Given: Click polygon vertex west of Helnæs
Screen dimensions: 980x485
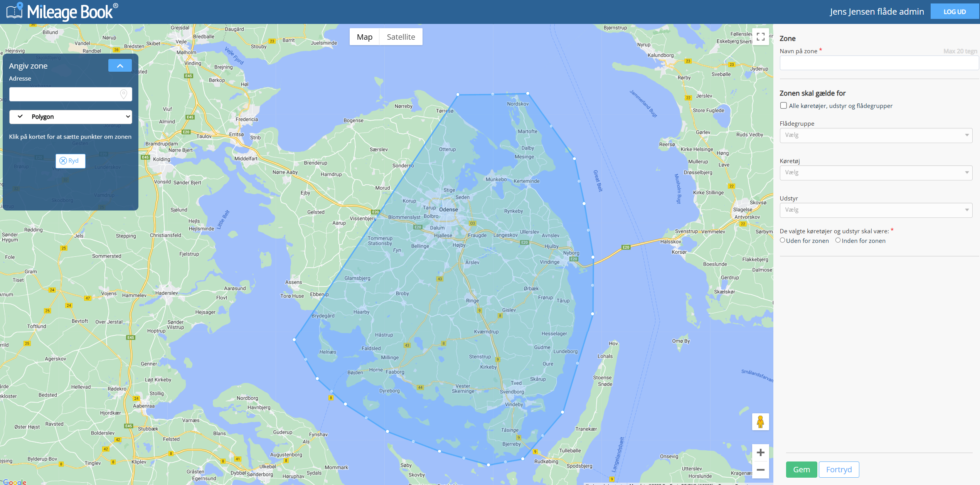Looking at the screenshot, I should coord(294,340).
